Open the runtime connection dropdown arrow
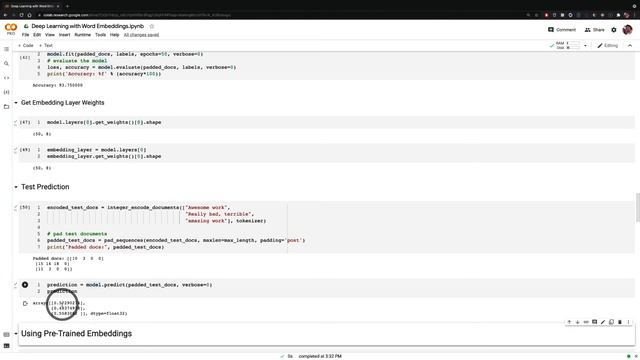Screen dimensions: 640x360 (x=585, y=46)
